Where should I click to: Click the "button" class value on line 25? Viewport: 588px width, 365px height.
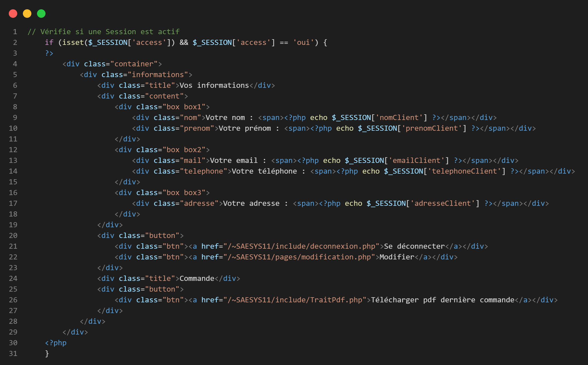tap(162, 289)
